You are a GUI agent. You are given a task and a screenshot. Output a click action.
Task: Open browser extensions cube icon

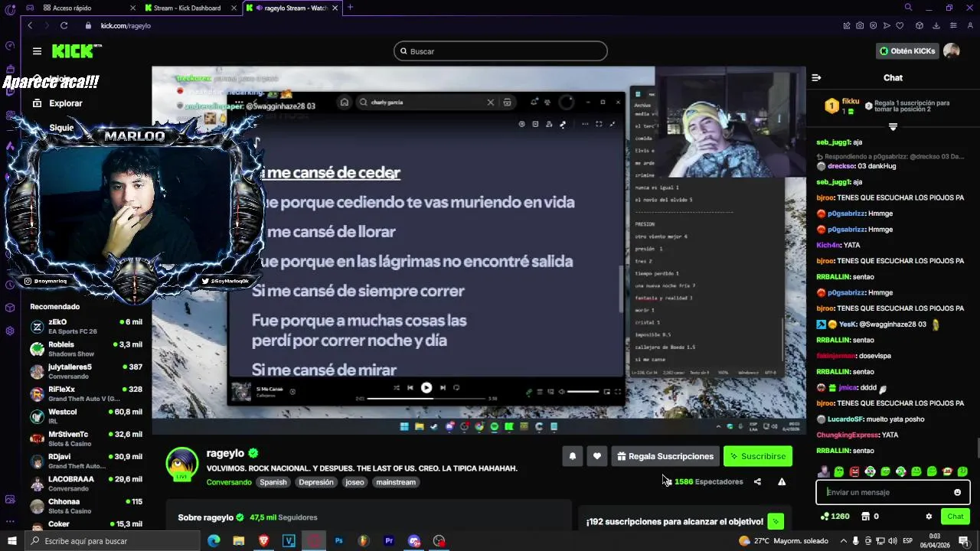pos(920,25)
